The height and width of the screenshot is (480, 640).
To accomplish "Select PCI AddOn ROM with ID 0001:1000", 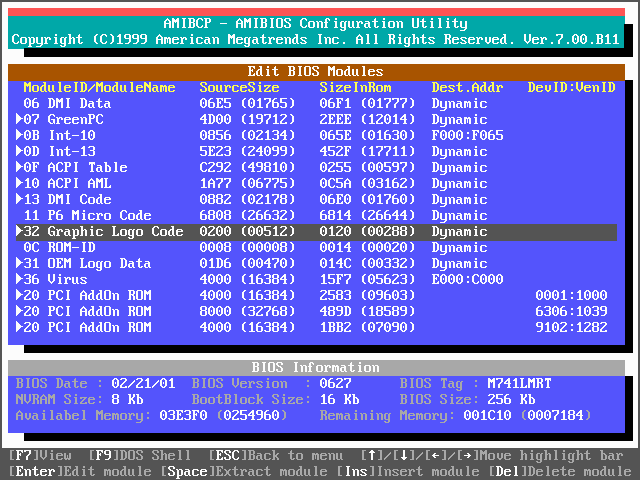I will pyautogui.click(x=316, y=295).
